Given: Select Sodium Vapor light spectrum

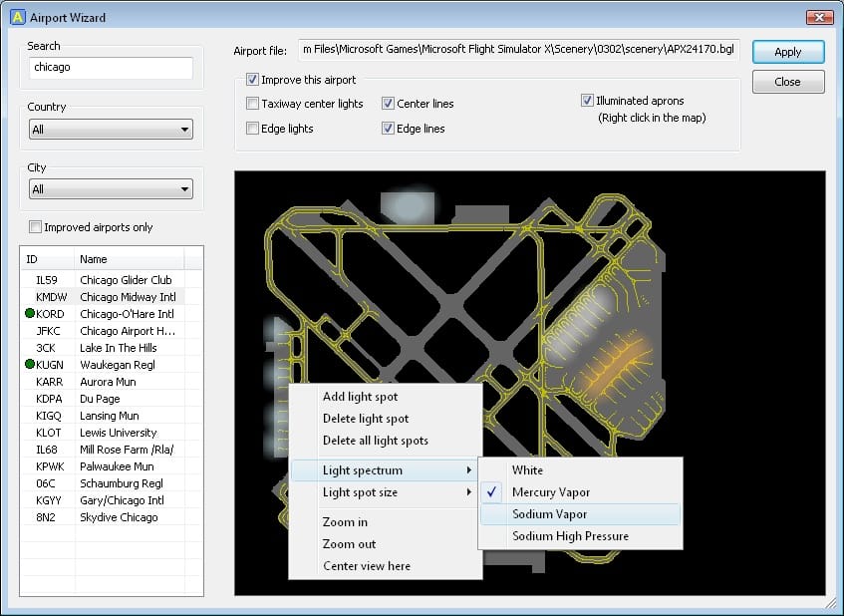Looking at the screenshot, I should coord(549,514).
